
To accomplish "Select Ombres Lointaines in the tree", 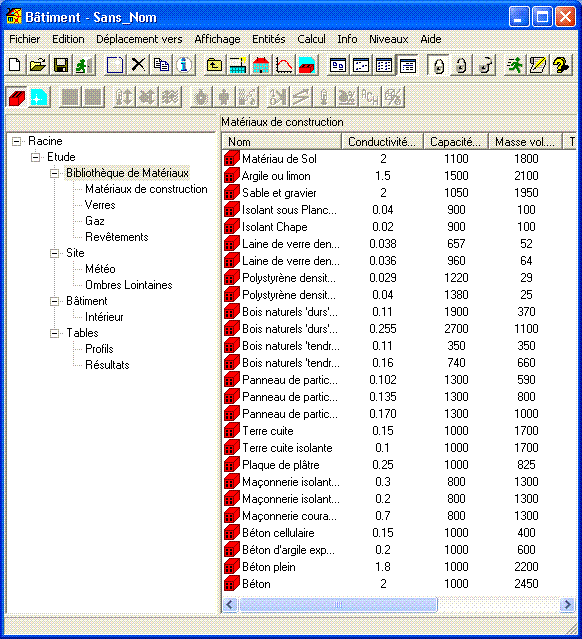I will (128, 285).
